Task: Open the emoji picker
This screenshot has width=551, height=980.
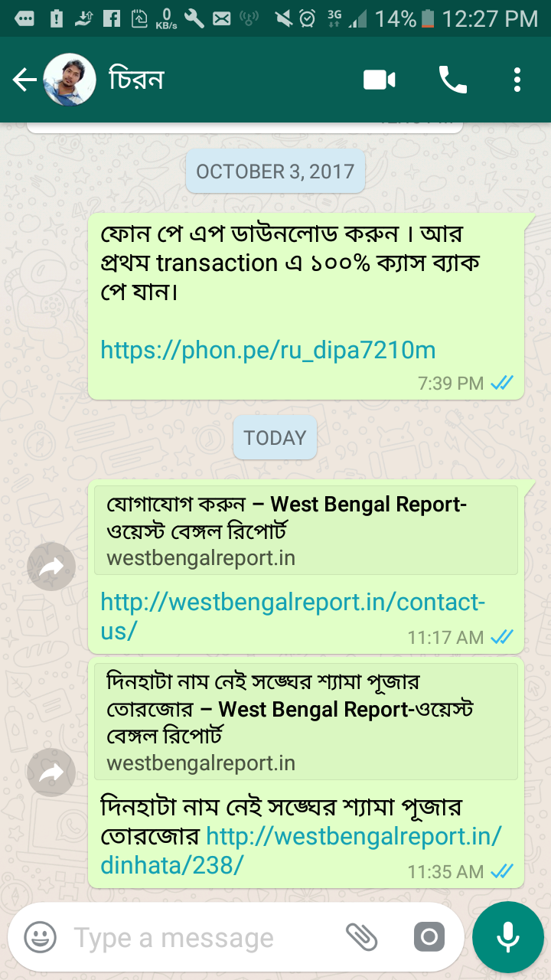Action: click(x=40, y=936)
